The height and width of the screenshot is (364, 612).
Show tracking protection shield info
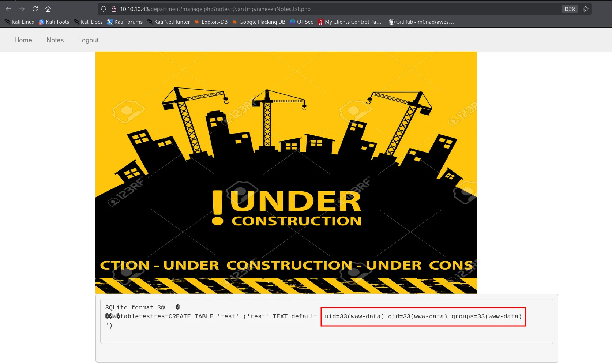coord(104,9)
